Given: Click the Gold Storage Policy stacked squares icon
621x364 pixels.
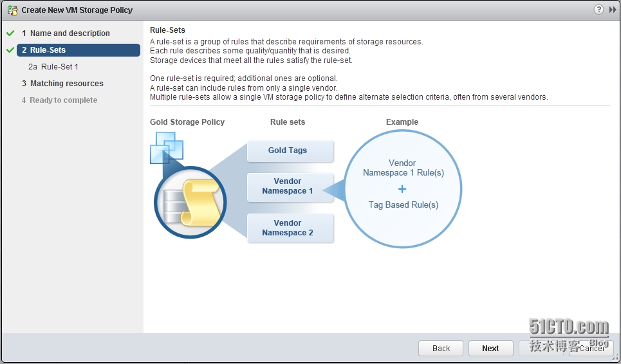Looking at the screenshot, I should pyautogui.click(x=166, y=147).
